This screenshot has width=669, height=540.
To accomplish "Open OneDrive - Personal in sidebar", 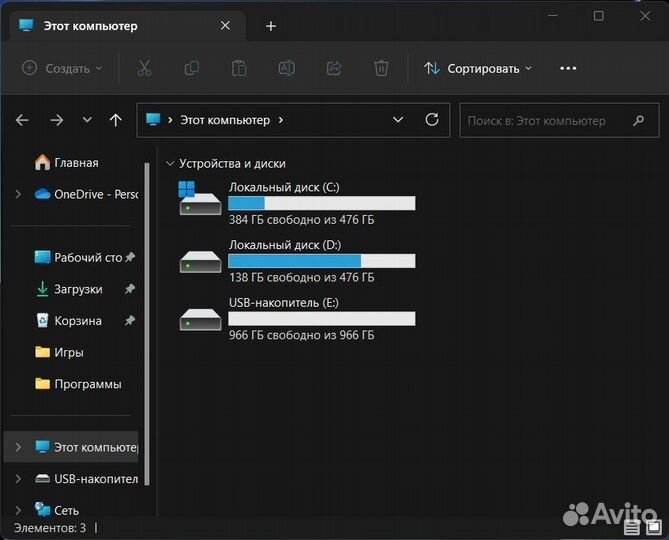I will coord(86,194).
